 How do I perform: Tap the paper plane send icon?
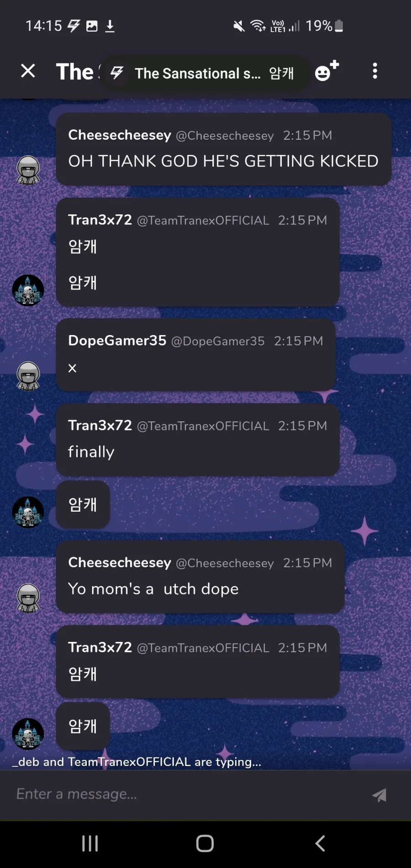coord(379,795)
